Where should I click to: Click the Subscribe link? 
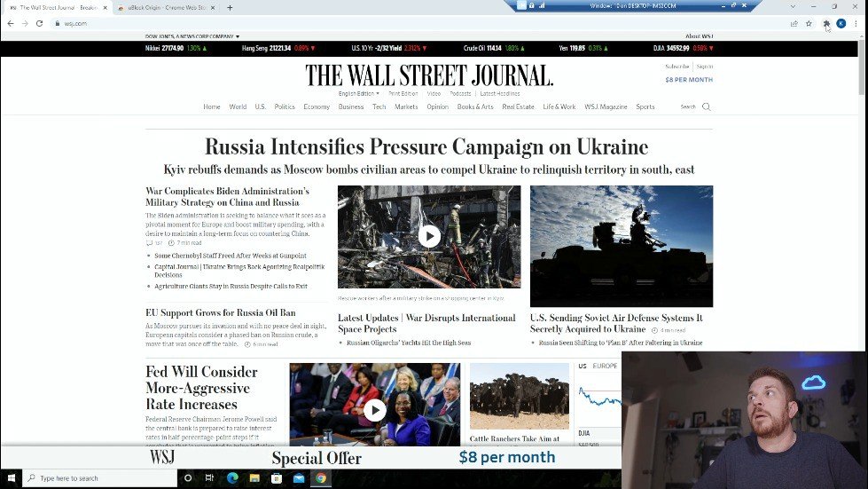coord(677,67)
